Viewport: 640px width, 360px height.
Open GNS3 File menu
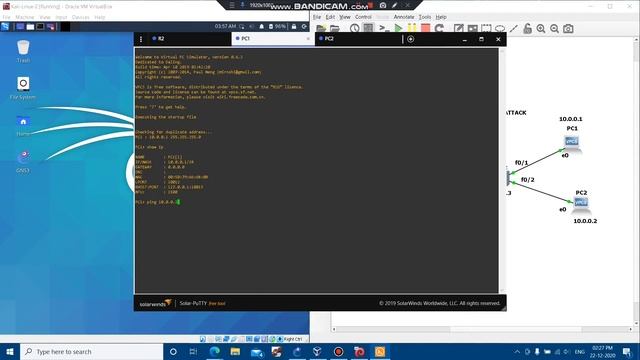pos(317,17)
